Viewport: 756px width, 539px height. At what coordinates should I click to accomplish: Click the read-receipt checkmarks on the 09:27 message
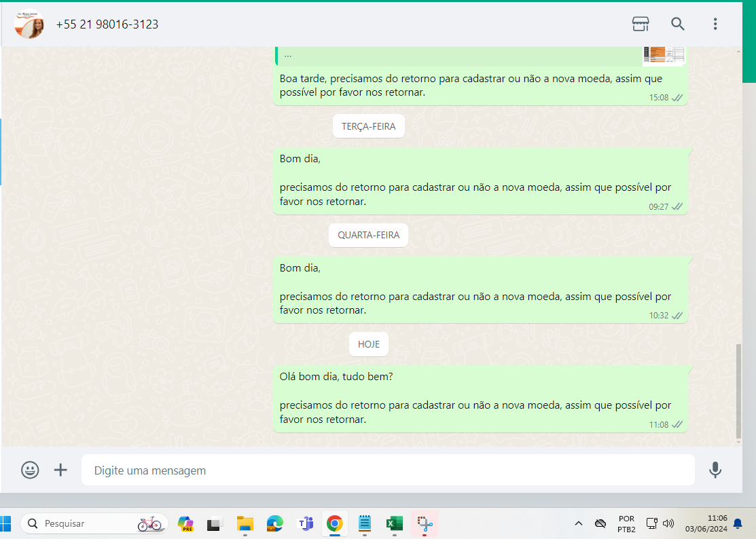[x=677, y=206]
